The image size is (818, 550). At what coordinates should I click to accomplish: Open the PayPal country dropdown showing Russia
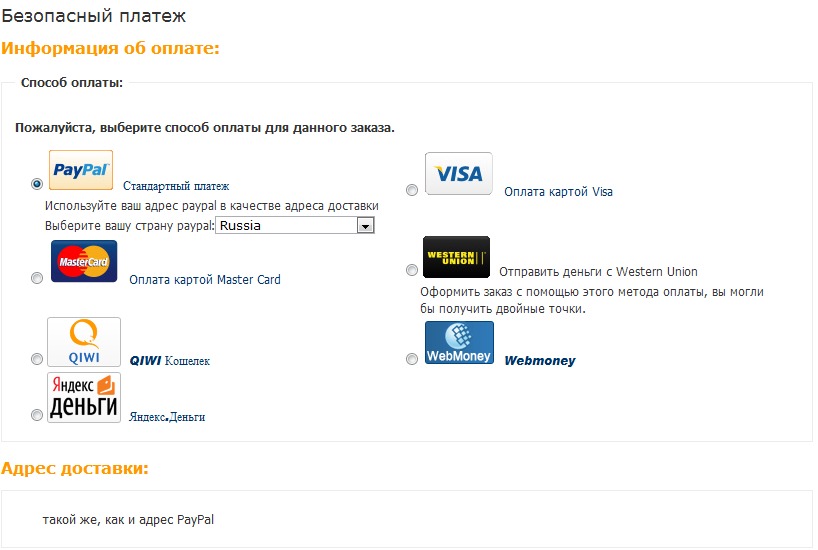(295, 226)
